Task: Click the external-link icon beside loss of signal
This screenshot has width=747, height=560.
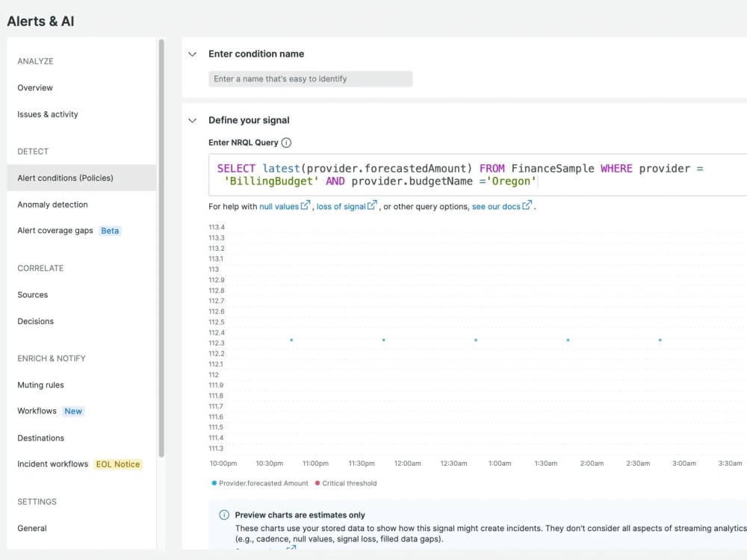Action: 372,205
